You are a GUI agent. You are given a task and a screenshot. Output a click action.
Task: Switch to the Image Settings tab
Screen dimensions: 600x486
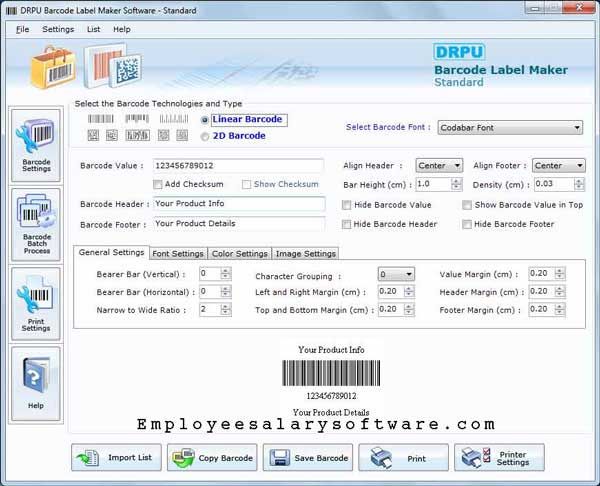coord(305,254)
